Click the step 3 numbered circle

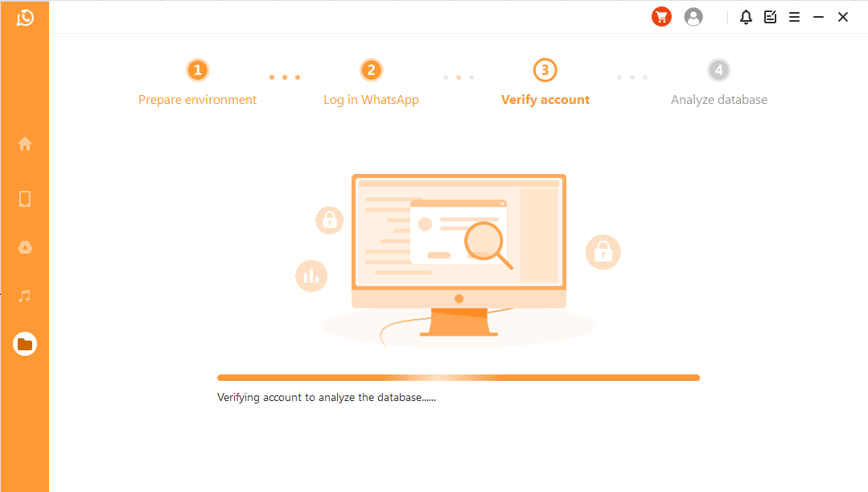coord(545,70)
